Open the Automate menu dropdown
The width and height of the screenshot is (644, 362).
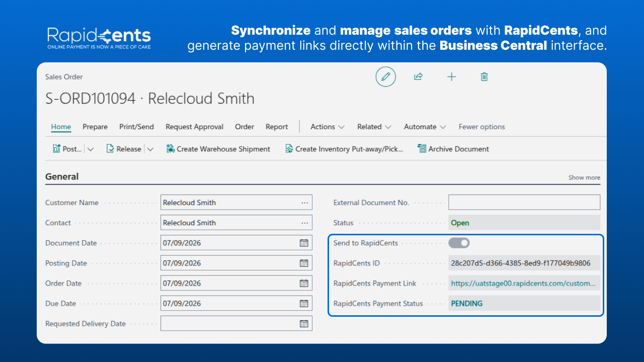(425, 127)
